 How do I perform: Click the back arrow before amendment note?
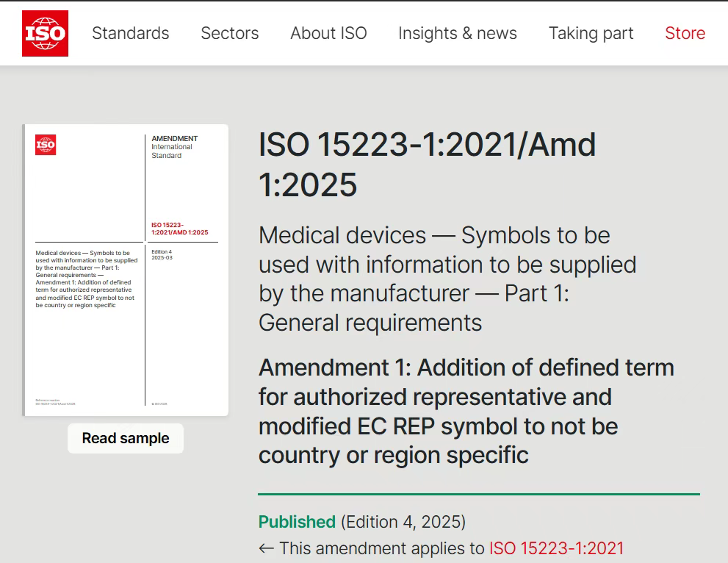(x=265, y=548)
